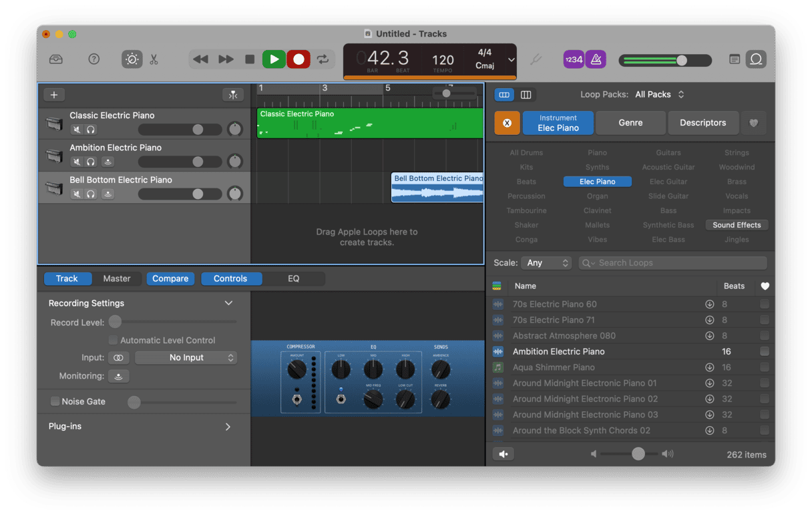This screenshot has width=812, height=515.
Task: Click the Catch Playhead button in track header
Action: coord(233,95)
